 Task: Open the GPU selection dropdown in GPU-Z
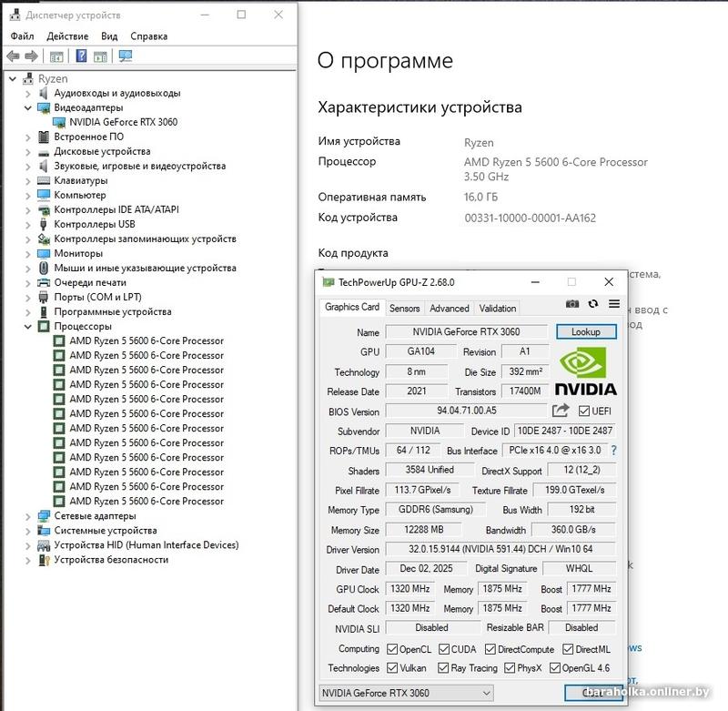406,693
